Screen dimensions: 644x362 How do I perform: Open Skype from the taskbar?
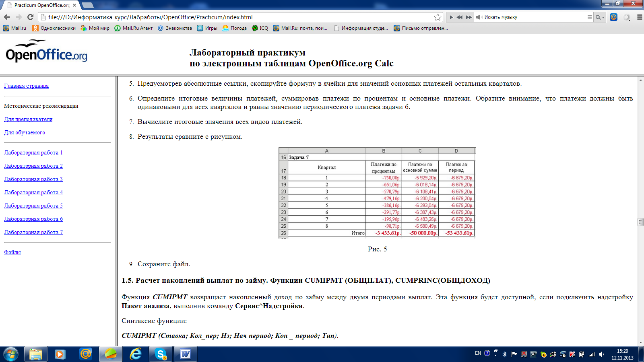pyautogui.click(x=161, y=354)
